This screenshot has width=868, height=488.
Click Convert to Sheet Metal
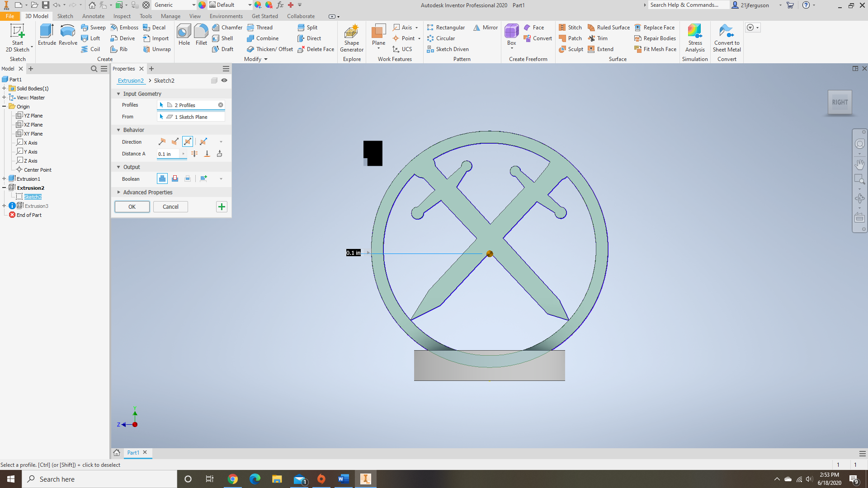point(726,38)
